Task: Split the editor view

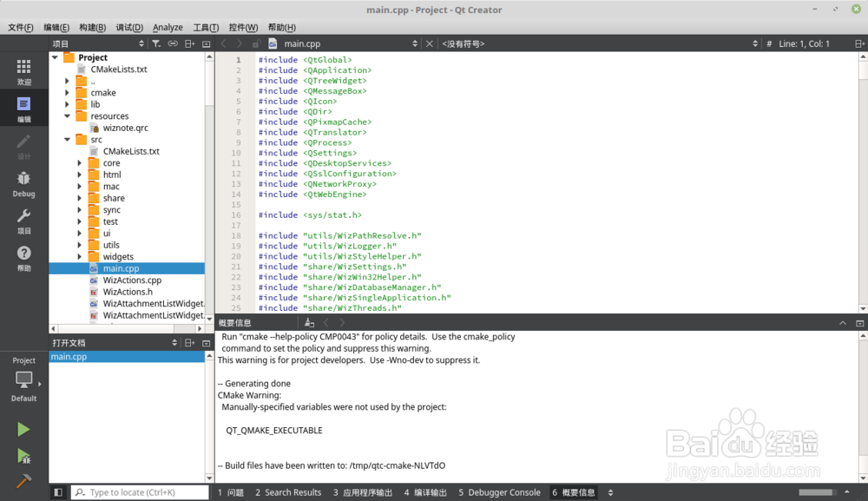Action: click(x=859, y=43)
